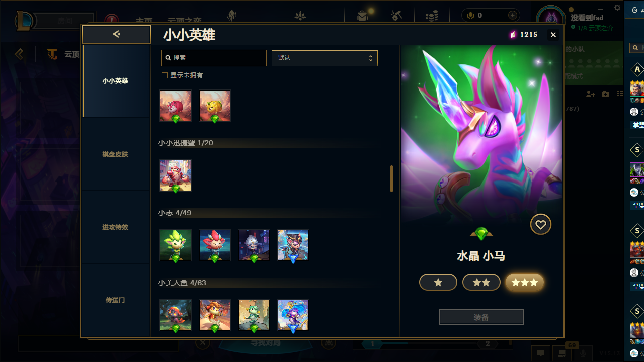The height and width of the screenshot is (362, 644).
Task: Pick the purple mermaid 小美人鱼 icon
Action: tap(293, 315)
